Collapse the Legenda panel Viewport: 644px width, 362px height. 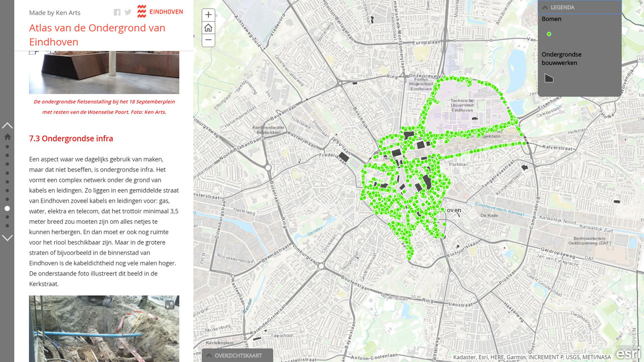click(x=545, y=7)
